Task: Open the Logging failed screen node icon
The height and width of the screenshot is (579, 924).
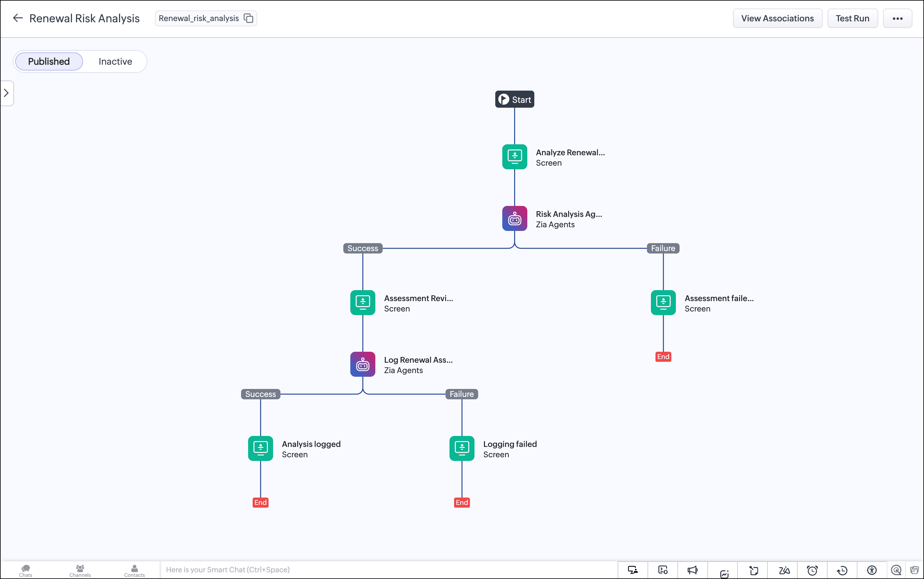Action: (x=462, y=448)
